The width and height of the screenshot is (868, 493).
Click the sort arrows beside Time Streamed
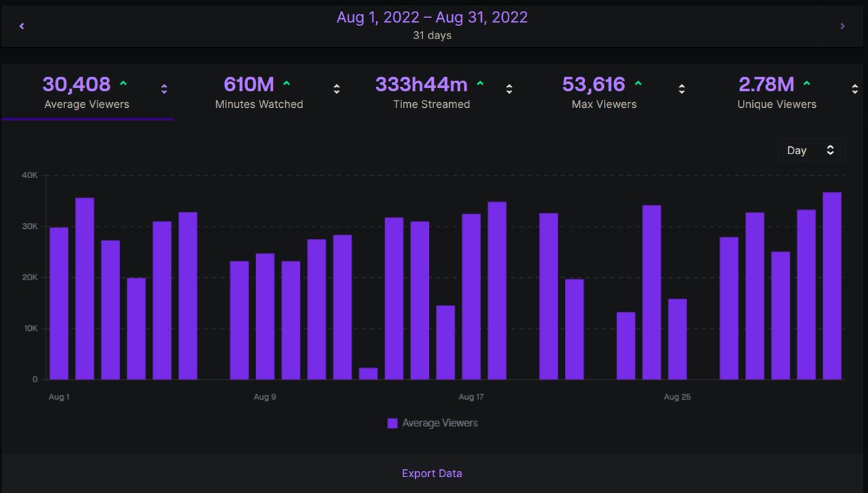tap(509, 88)
